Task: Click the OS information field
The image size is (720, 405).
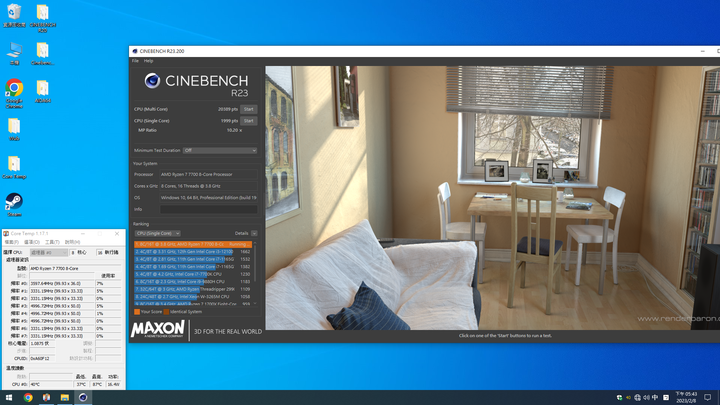Action: 208,198
